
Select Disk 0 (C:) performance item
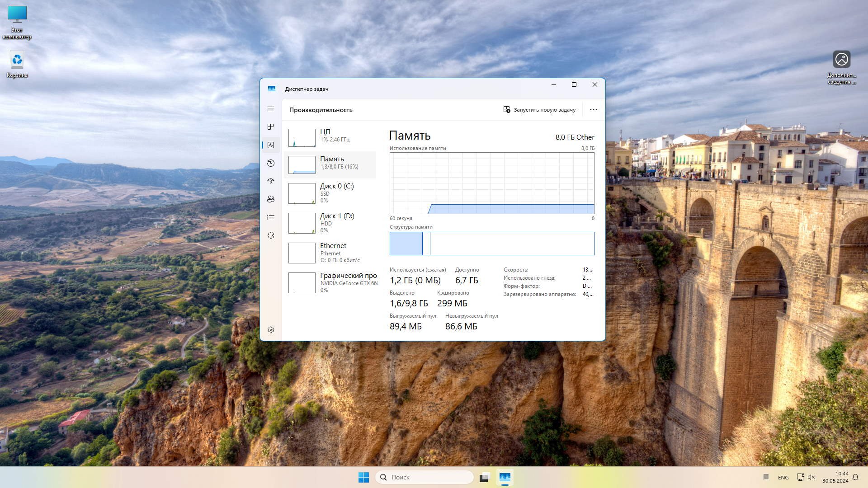pyautogui.click(x=332, y=193)
